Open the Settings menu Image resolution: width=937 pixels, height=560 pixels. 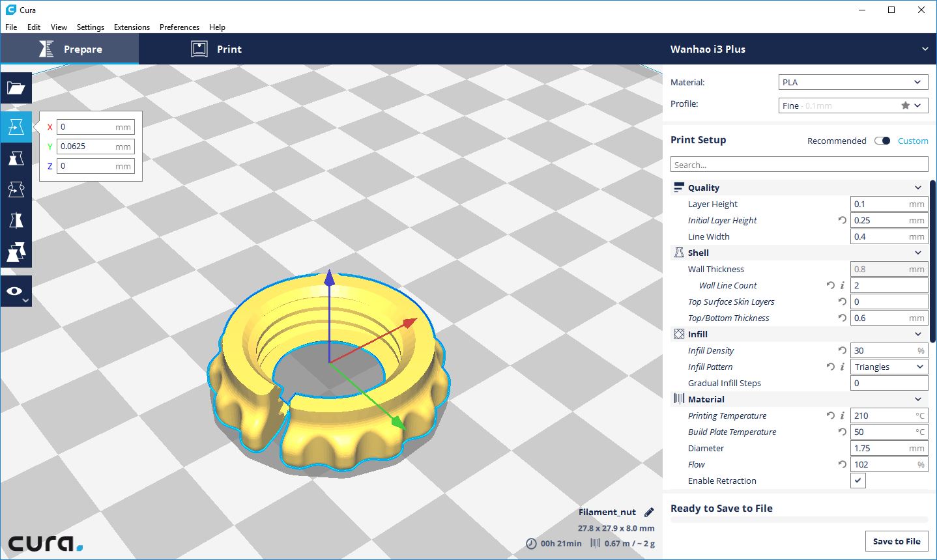[91, 27]
